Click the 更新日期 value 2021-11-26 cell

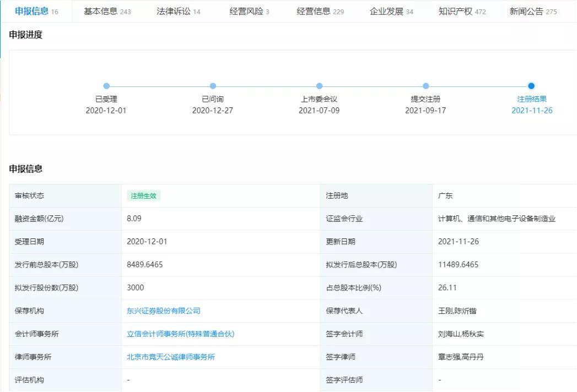point(460,241)
